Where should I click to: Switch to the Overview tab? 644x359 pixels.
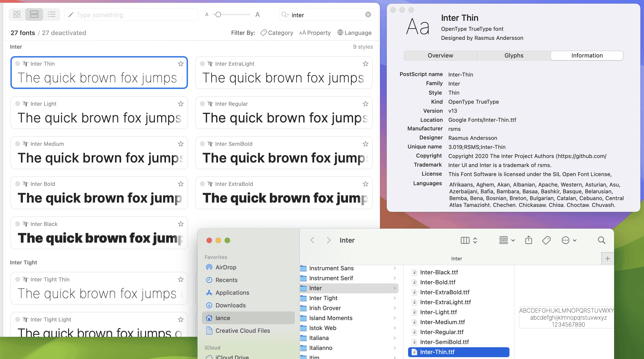(x=440, y=55)
